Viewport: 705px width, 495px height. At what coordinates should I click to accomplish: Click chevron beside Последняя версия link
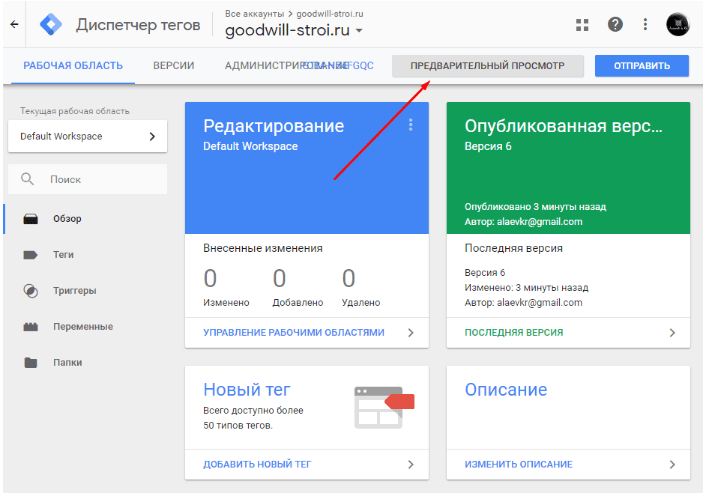pyautogui.click(x=672, y=333)
